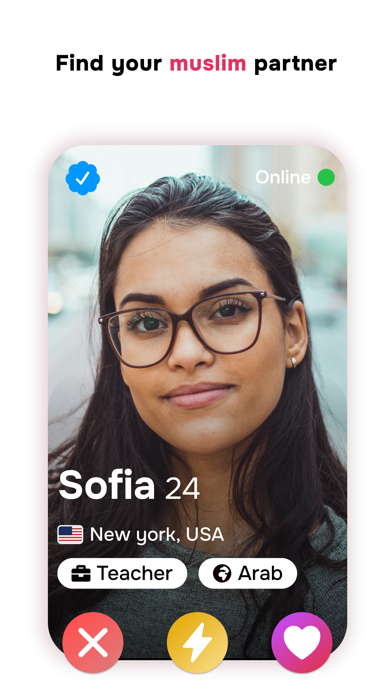The width and height of the screenshot is (392, 696).
Task: Tap the pink heart like button
Action: (x=302, y=642)
